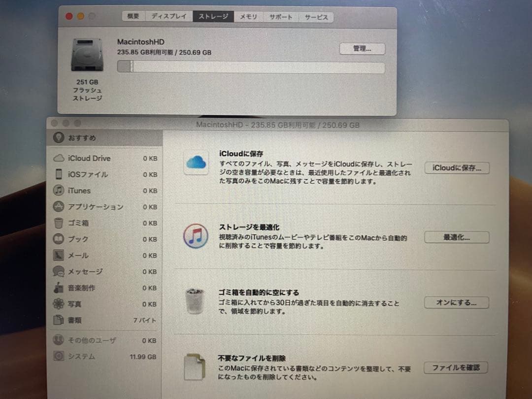Enable automatic trash emptying with オンにする
532x399 pixels.
457,302
